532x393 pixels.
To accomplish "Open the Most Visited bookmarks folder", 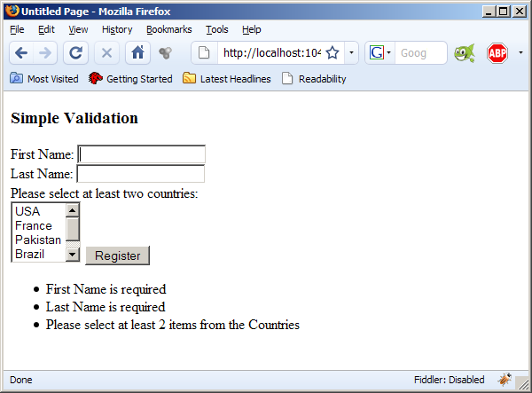I will [44, 79].
